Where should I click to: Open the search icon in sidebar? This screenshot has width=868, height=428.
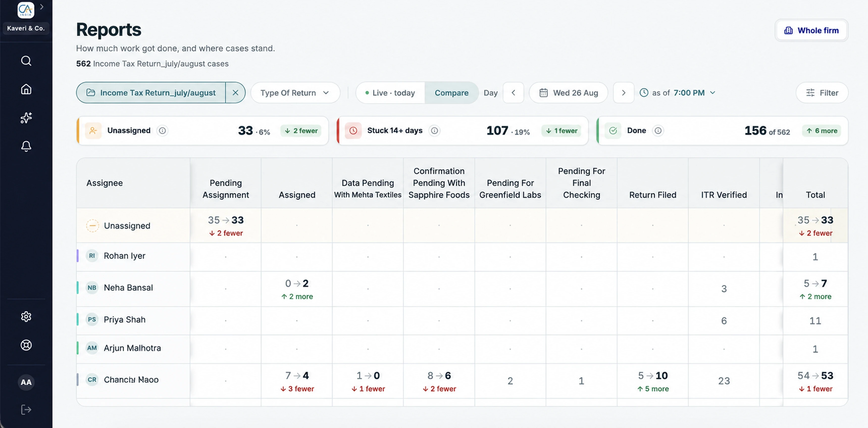pyautogui.click(x=26, y=61)
